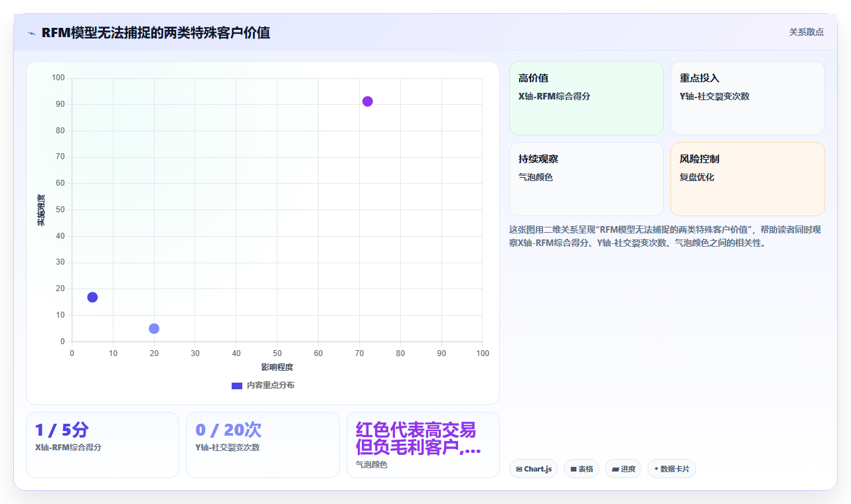Viewport: 851px width, 504px height.
Task: Click 复盘优化 text in 风险控制 card
Action: [x=697, y=177]
